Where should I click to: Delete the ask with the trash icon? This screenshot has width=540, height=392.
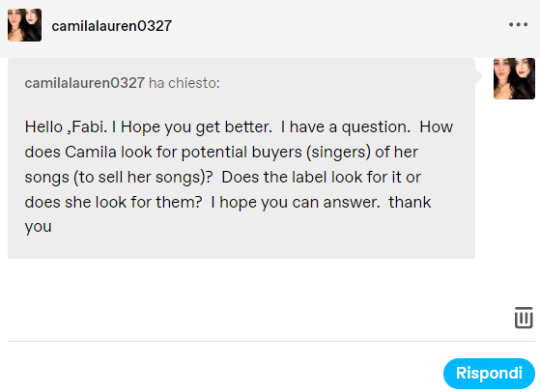tap(523, 317)
